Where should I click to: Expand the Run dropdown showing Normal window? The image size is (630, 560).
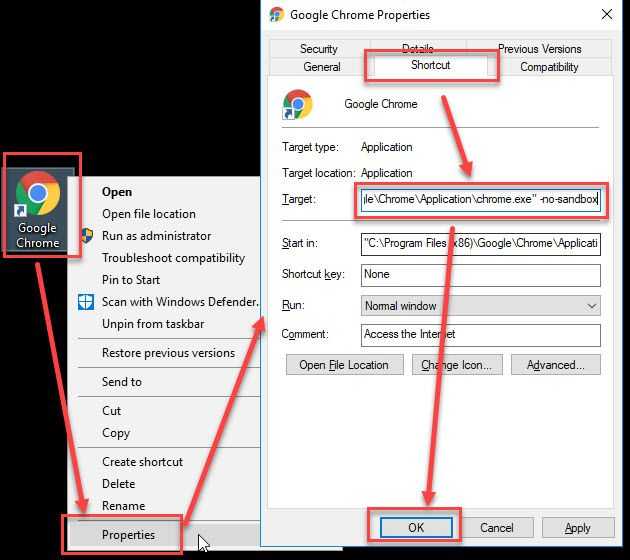pos(481,306)
